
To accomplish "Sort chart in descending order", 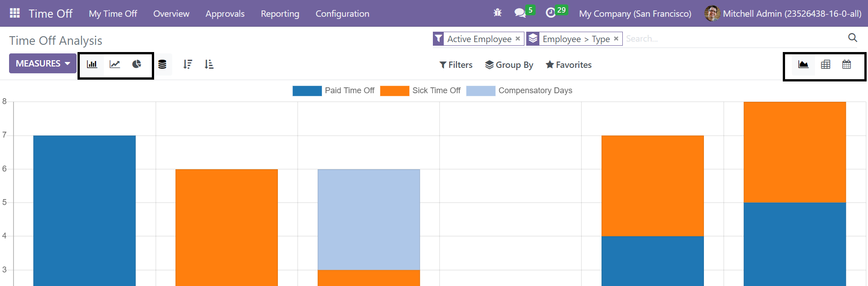I will [x=188, y=64].
